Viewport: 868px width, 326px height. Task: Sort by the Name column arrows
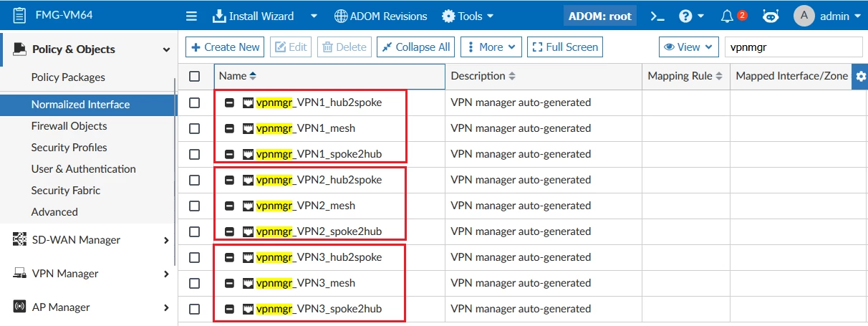(253, 76)
